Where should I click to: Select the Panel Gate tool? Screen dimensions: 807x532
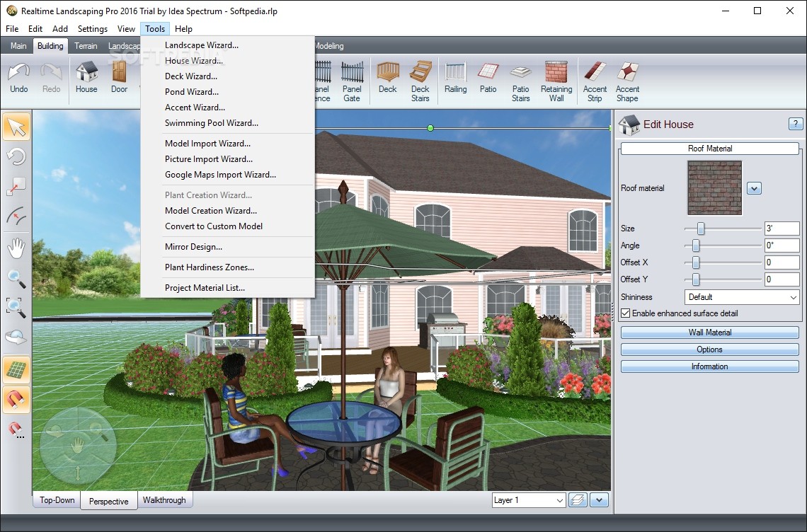click(x=352, y=82)
